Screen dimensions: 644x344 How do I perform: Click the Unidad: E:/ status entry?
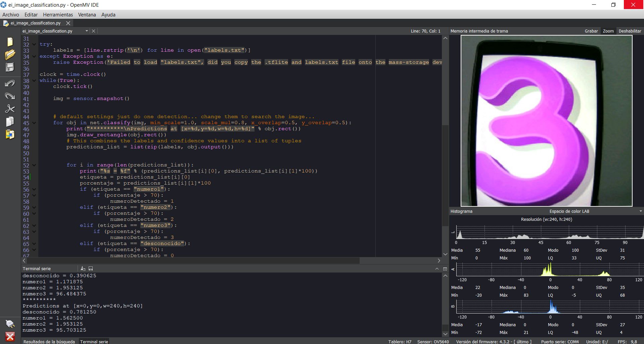[597, 341]
